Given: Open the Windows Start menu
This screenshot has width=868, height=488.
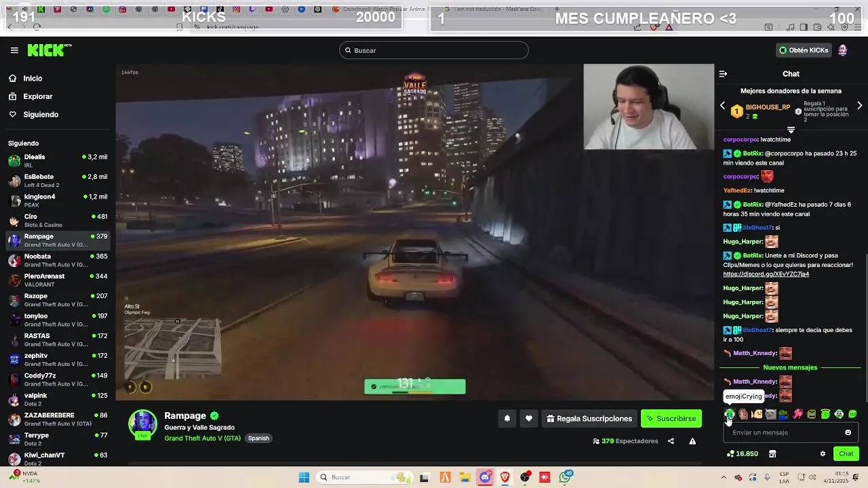Looking at the screenshot, I should (304, 477).
